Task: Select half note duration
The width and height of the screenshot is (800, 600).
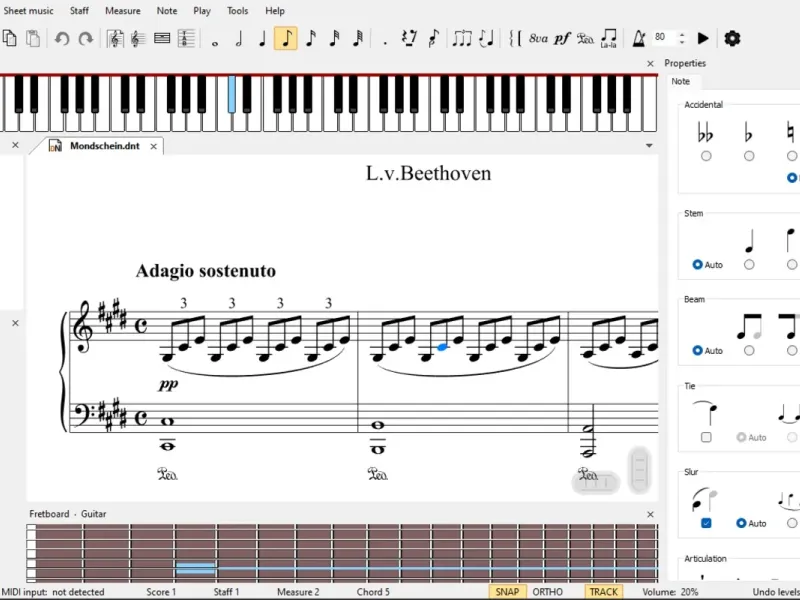Action: (x=239, y=39)
